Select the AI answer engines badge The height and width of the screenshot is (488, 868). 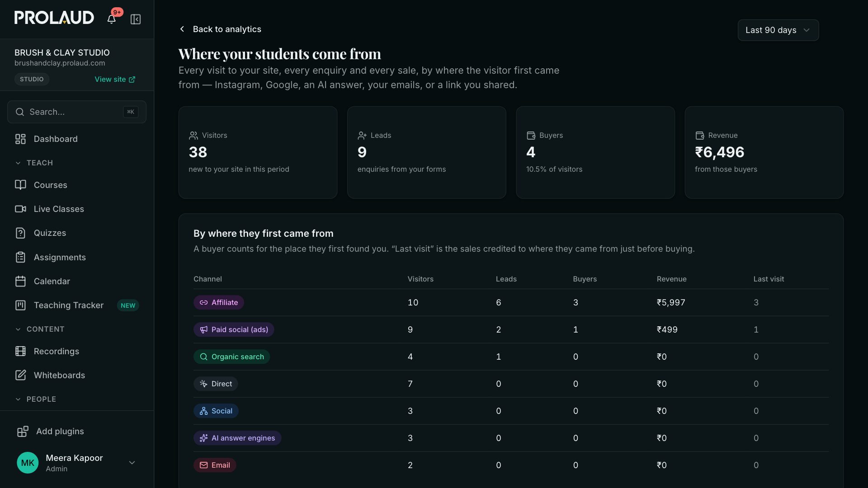pos(237,438)
